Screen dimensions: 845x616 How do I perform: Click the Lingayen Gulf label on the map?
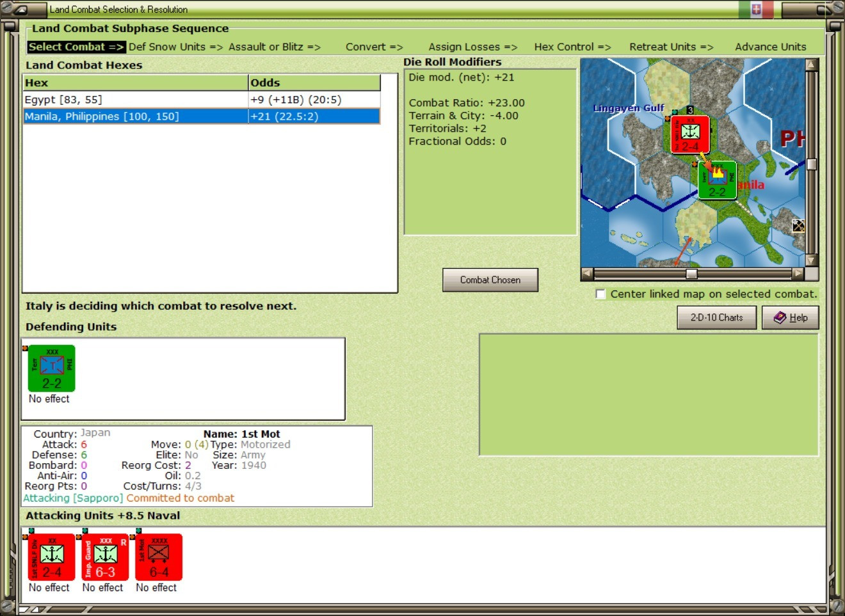629,108
